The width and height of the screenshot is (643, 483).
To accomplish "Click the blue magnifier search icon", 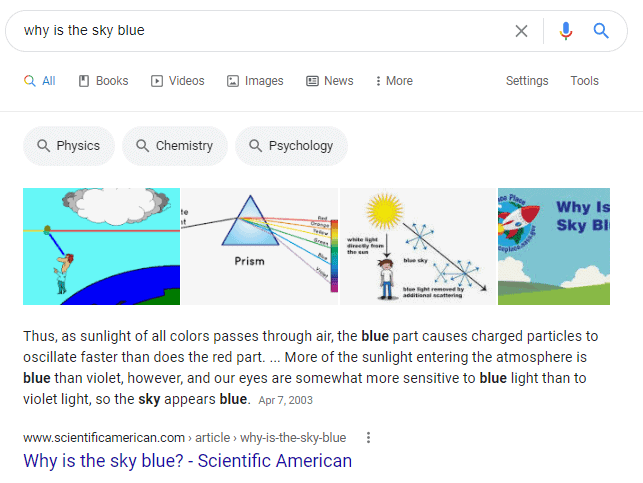I will click(x=601, y=31).
